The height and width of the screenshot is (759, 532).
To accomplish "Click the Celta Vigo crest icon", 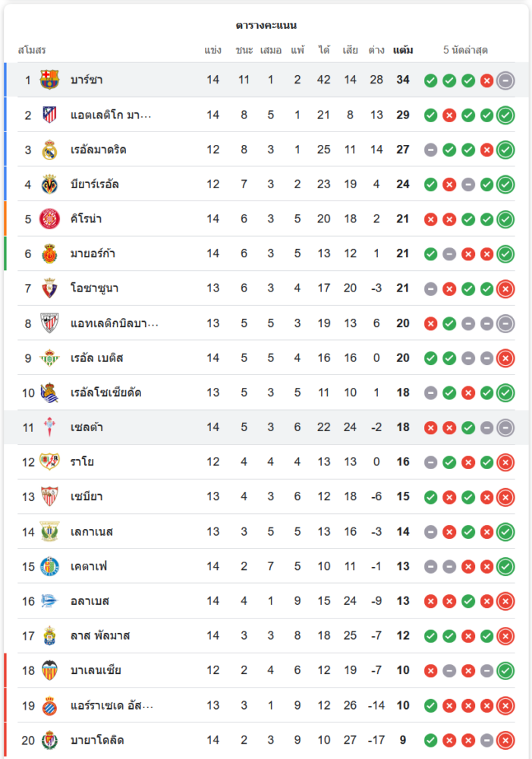I will [50, 427].
